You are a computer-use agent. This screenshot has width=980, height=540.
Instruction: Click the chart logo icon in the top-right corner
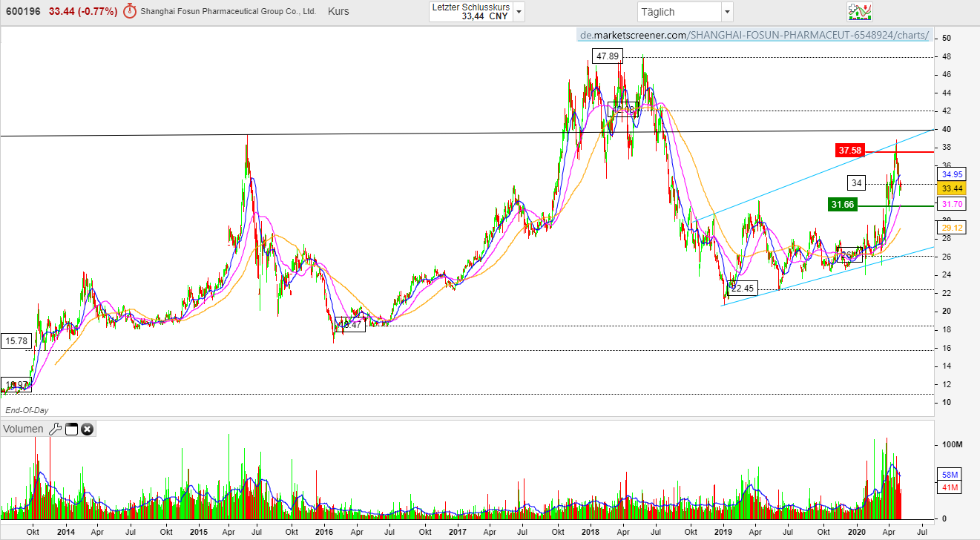[861, 12]
